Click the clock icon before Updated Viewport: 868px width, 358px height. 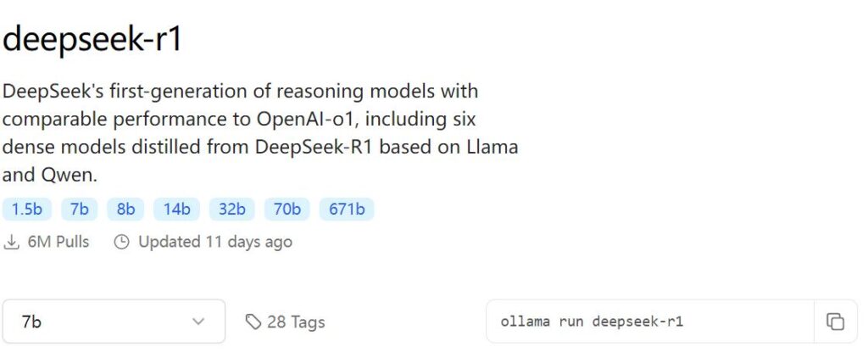[122, 243]
